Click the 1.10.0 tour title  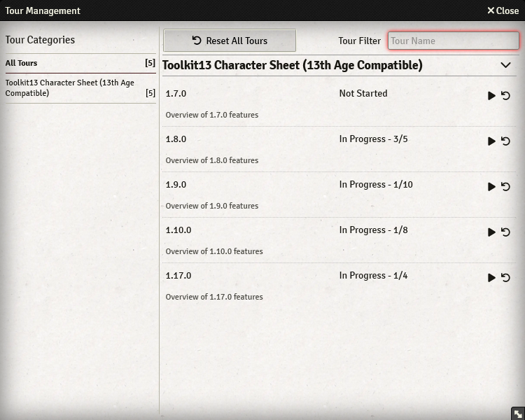pos(178,230)
